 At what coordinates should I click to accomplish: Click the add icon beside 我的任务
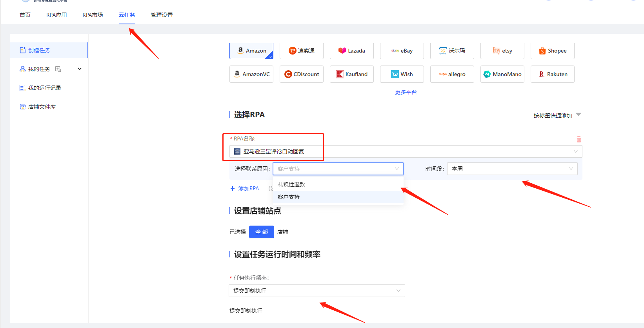tap(58, 69)
